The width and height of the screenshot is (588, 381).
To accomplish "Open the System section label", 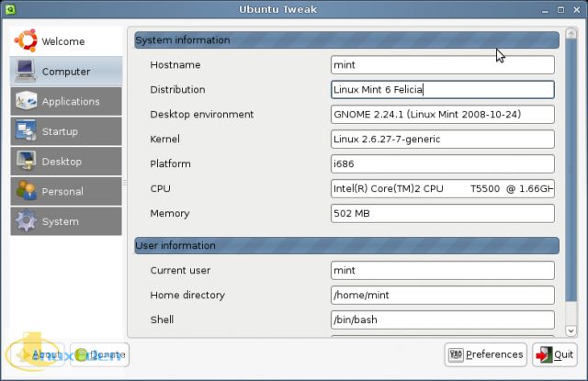I will (61, 221).
